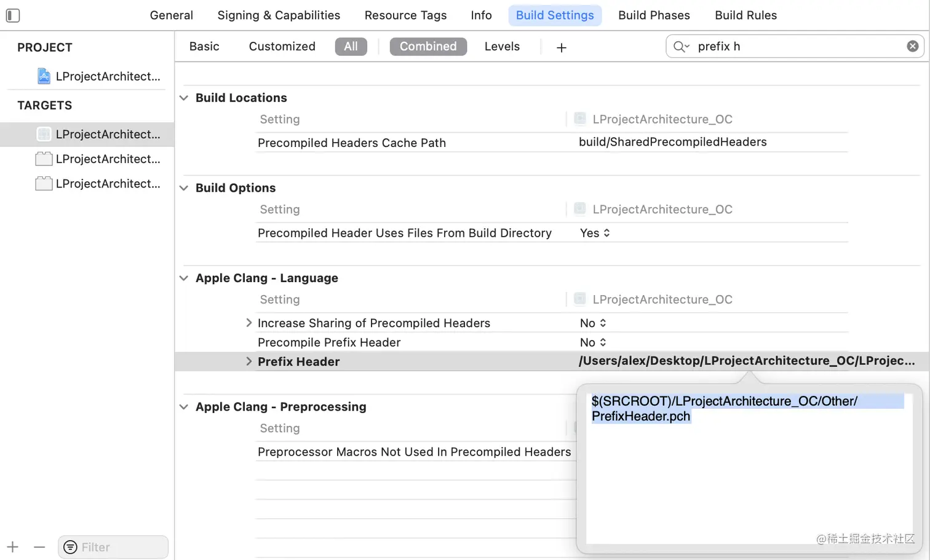This screenshot has width=930, height=560.
Task: Open search options magnifier menu
Action: tap(681, 47)
